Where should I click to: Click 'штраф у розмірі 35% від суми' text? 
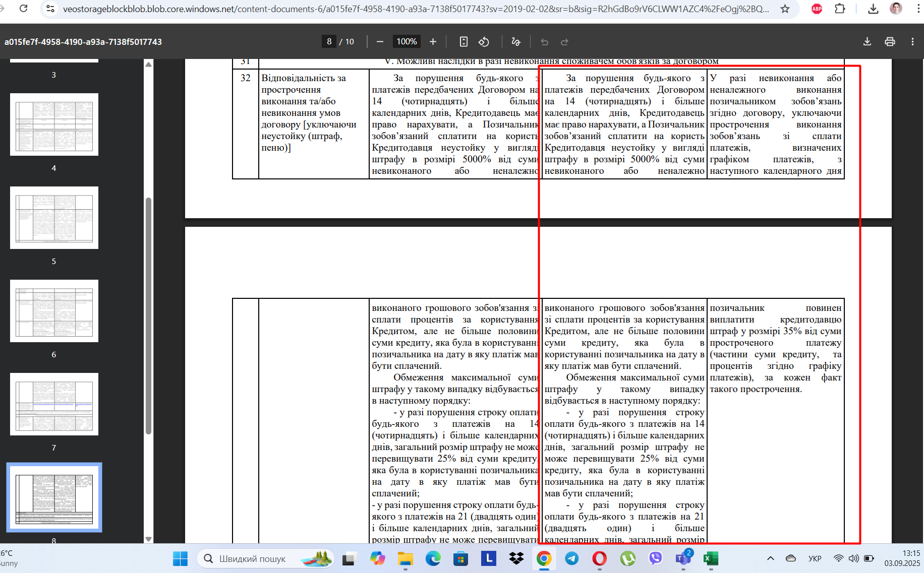coord(776,331)
